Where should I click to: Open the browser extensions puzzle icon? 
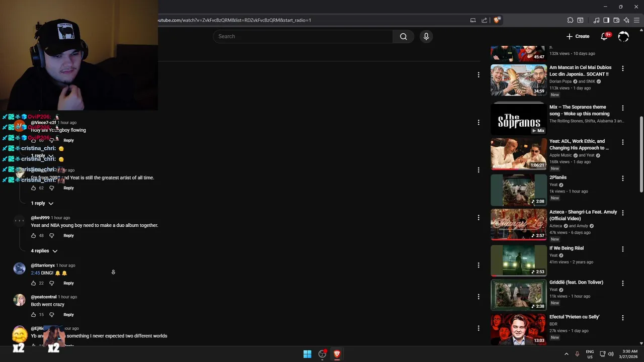pyautogui.click(x=570, y=20)
